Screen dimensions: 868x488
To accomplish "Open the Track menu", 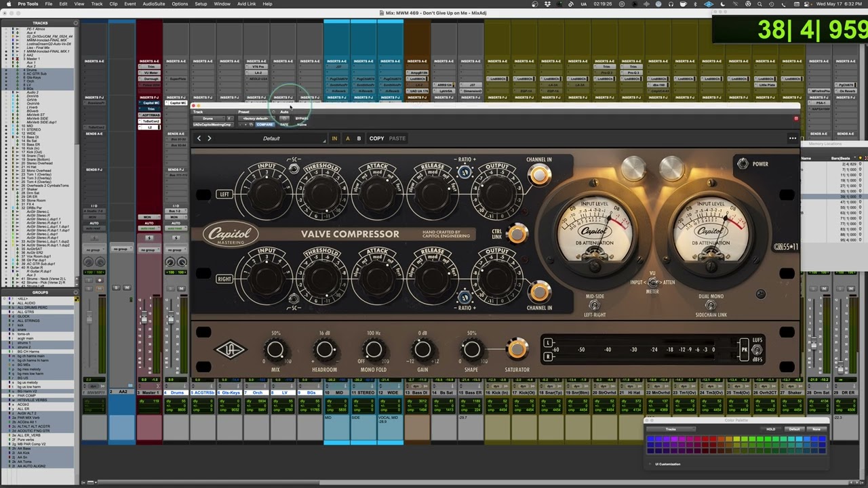I will pyautogui.click(x=97, y=4).
